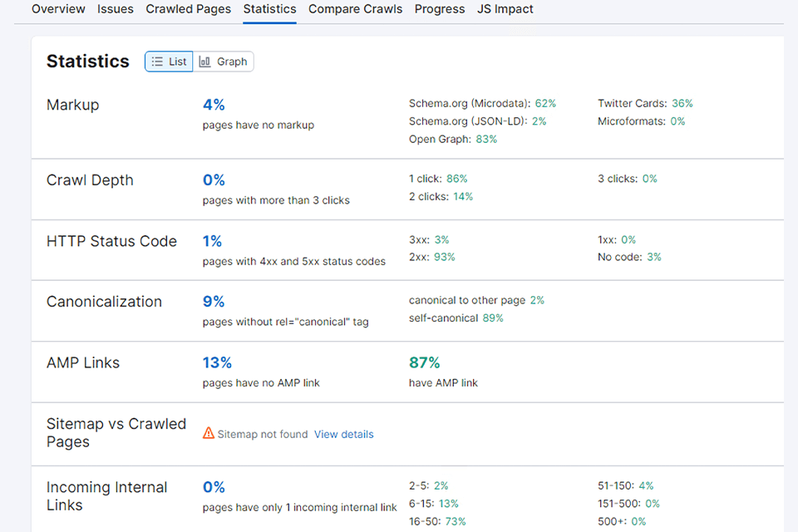Image resolution: width=798 pixels, height=532 pixels.
Task: Click 87% have AMP link value
Action: [x=424, y=362]
